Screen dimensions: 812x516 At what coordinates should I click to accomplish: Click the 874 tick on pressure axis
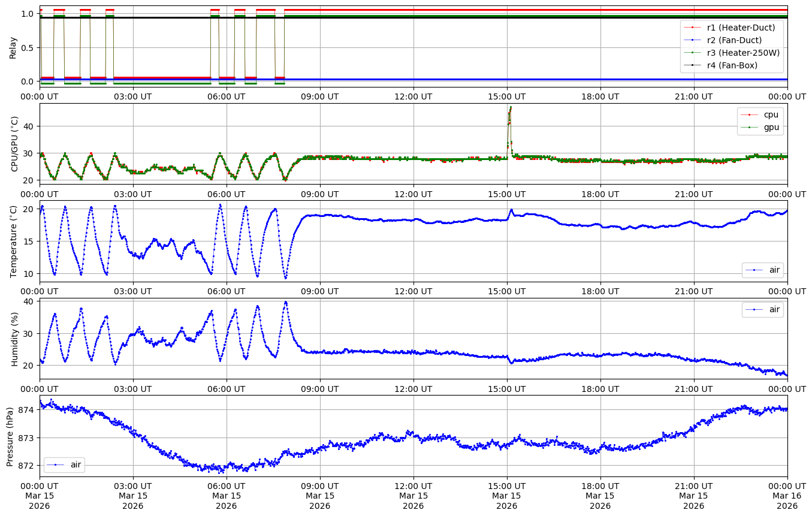pyautogui.click(x=28, y=410)
